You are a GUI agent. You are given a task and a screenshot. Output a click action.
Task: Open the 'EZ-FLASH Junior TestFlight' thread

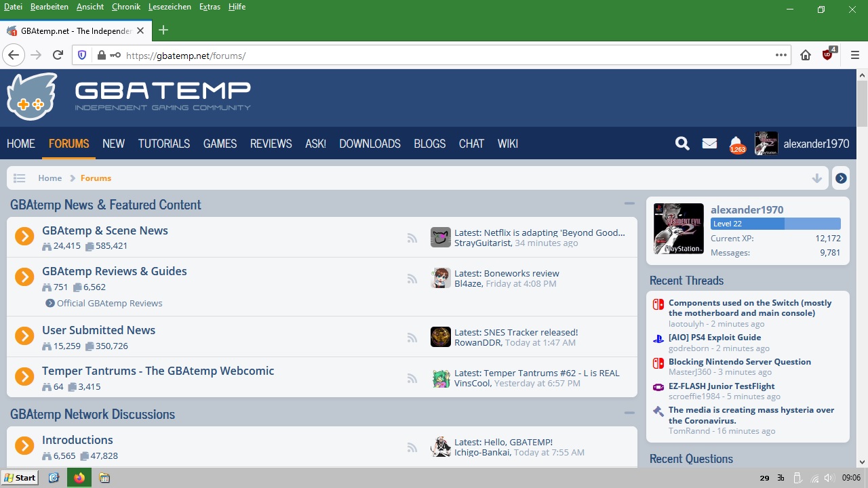[722, 386]
